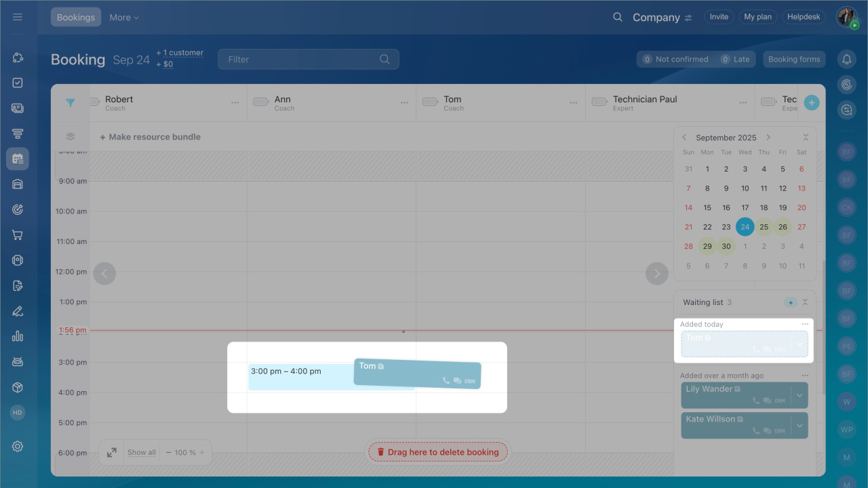Viewport: 868px width, 488px height.
Task: Select the Bookings tab
Action: pos(76,18)
